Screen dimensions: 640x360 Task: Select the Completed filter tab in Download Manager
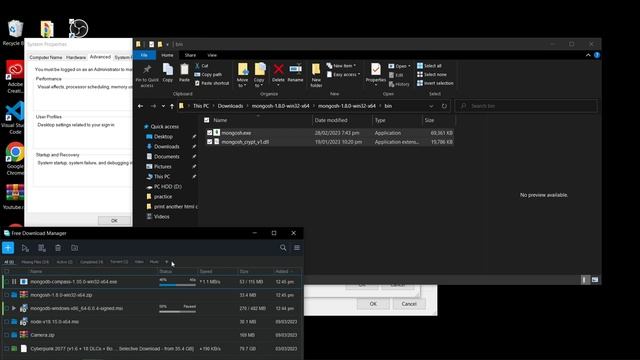tap(91, 262)
